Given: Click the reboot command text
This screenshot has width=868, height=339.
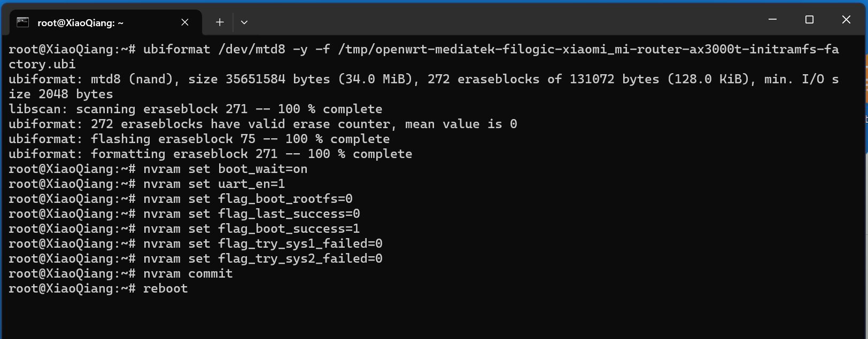Looking at the screenshot, I should [165, 288].
